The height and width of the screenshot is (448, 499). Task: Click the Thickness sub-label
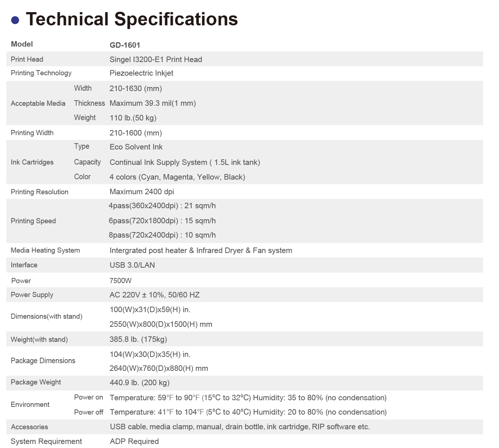click(x=89, y=103)
